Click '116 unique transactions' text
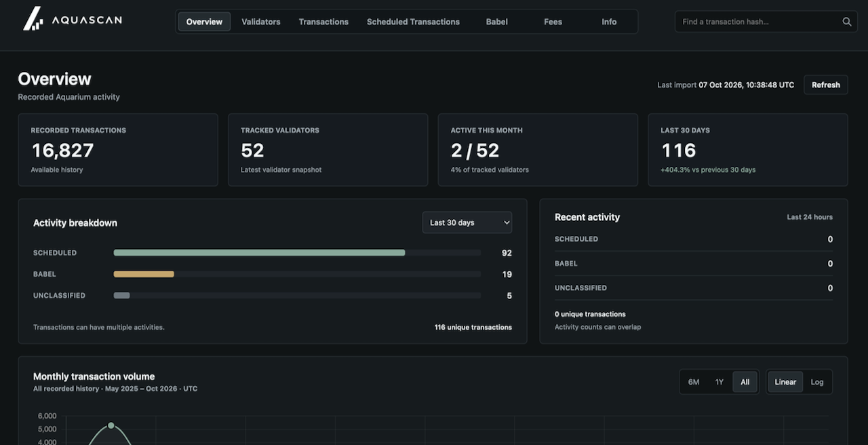Screen dimensions: 868x445 pos(473,327)
